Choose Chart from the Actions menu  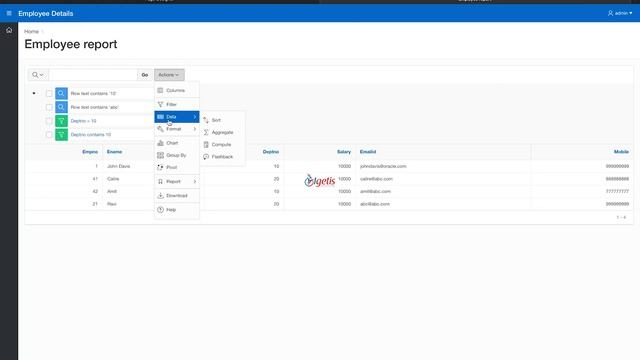[x=177, y=143]
